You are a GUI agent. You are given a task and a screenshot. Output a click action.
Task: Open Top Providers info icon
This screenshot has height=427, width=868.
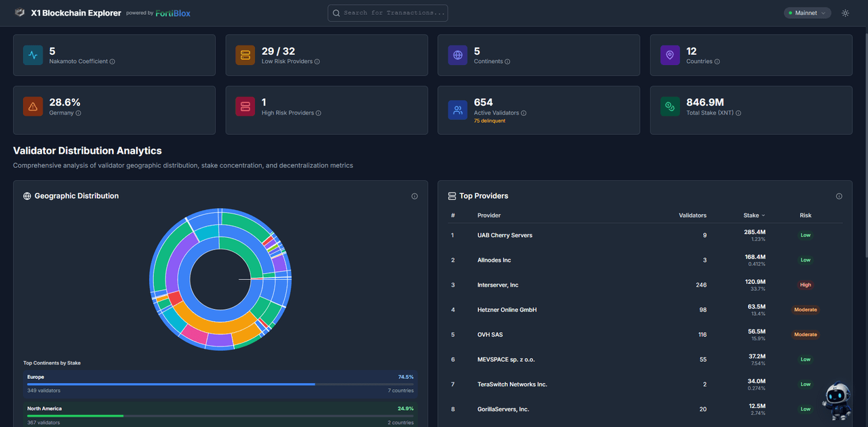(839, 196)
